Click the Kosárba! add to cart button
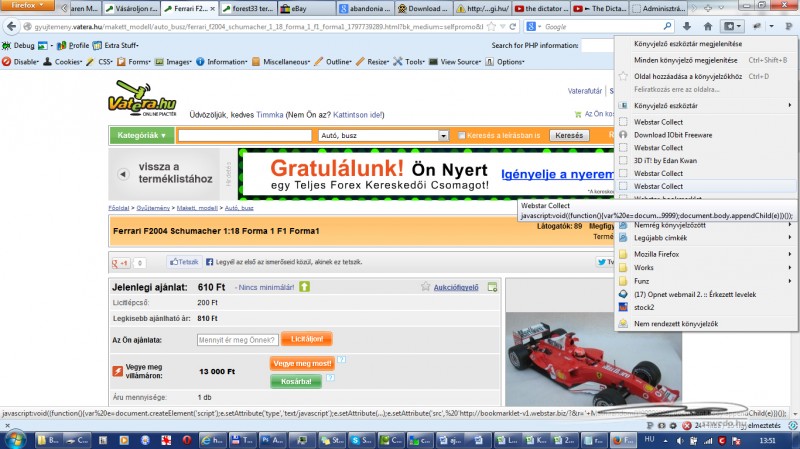 coord(296,381)
